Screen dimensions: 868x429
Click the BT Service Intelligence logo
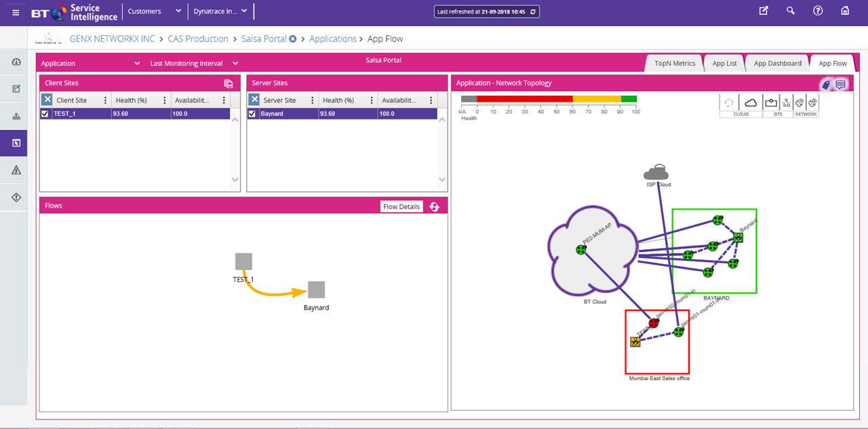coord(74,12)
